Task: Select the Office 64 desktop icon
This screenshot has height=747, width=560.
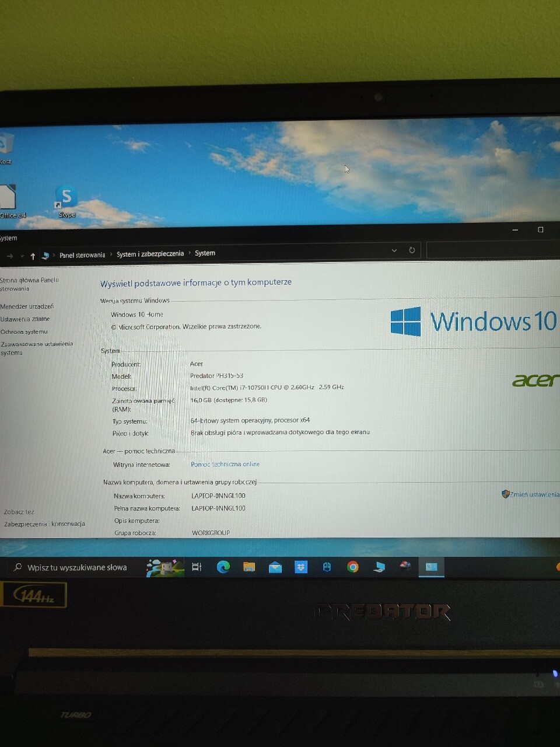Action: [x=10, y=201]
